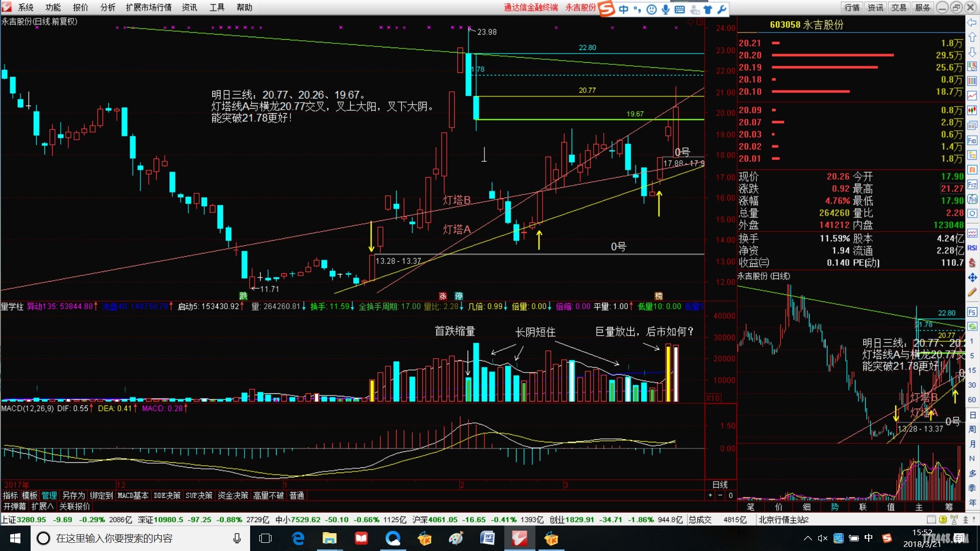Click the 关联报价 button
The image size is (980, 551).
click(75, 506)
